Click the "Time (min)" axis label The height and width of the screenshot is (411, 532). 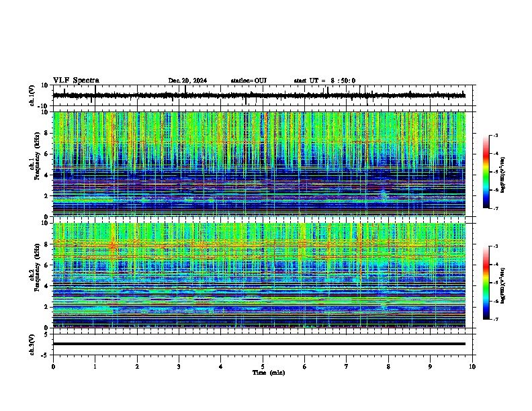click(269, 373)
